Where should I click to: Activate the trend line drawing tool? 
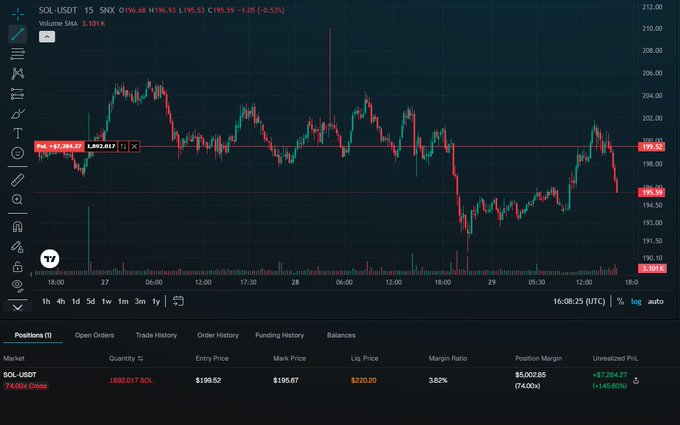click(17, 33)
